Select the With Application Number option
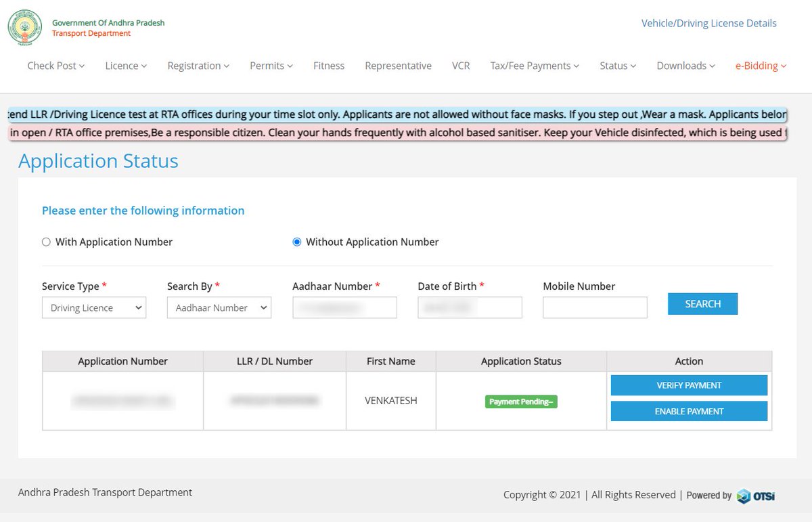Viewport: 812px width, 522px height. [46, 242]
